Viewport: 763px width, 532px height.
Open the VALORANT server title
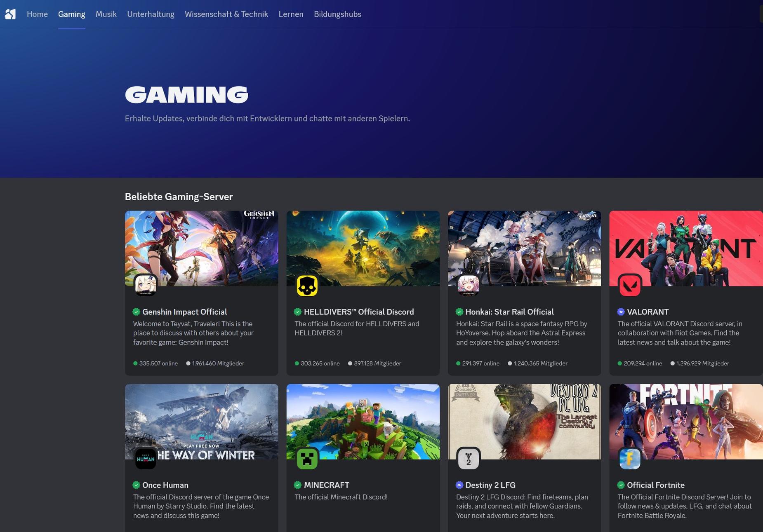(x=648, y=312)
